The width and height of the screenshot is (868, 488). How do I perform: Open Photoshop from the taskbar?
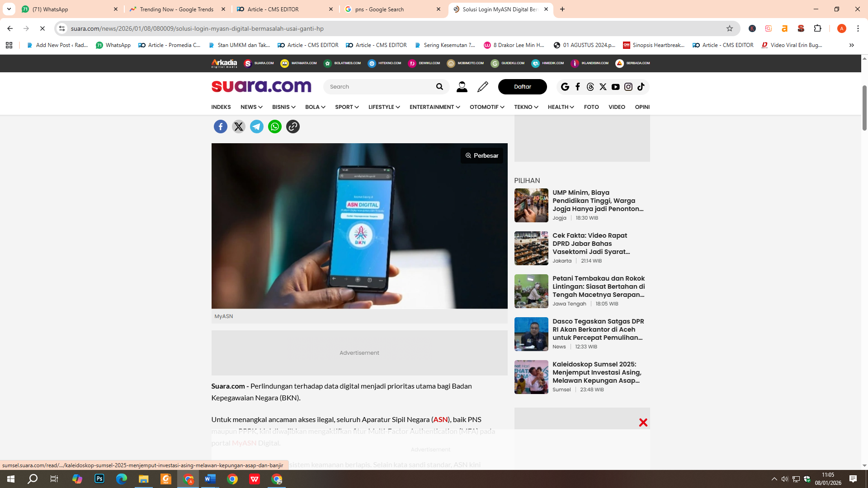click(x=99, y=479)
